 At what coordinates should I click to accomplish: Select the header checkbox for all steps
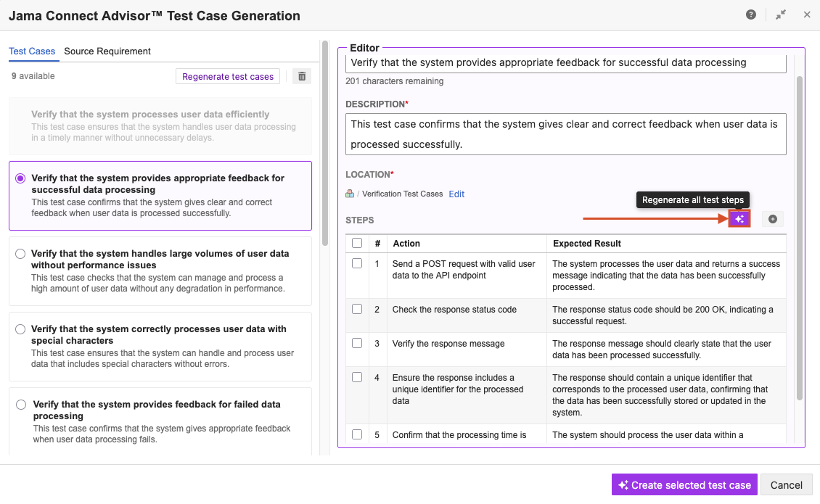pos(357,244)
